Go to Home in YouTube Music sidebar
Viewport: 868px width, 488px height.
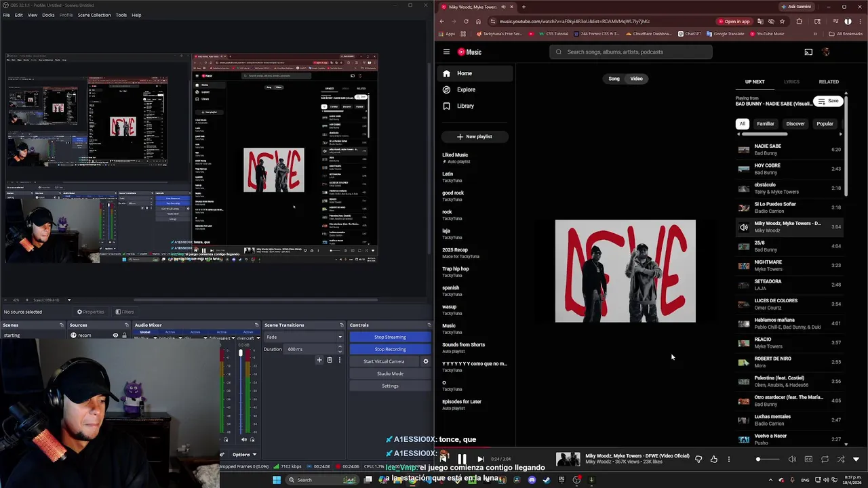475,73
